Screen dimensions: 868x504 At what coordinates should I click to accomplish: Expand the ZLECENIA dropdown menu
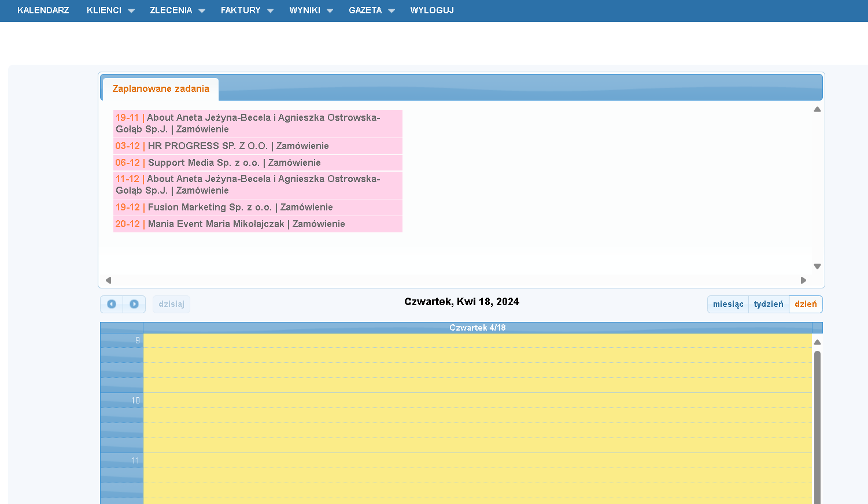pyautogui.click(x=177, y=10)
